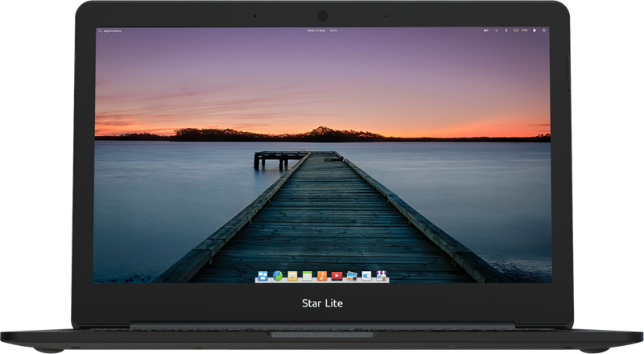This screenshot has width=644, height=354.
Task: Click the battery percentage text
Action: 525,31
